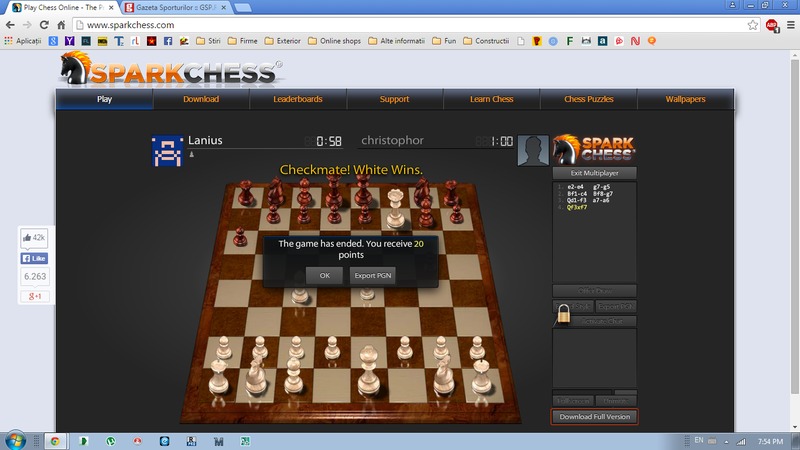Screen dimensions: 800x450
Task: Click Lanius player avatar
Action: pyautogui.click(x=167, y=151)
